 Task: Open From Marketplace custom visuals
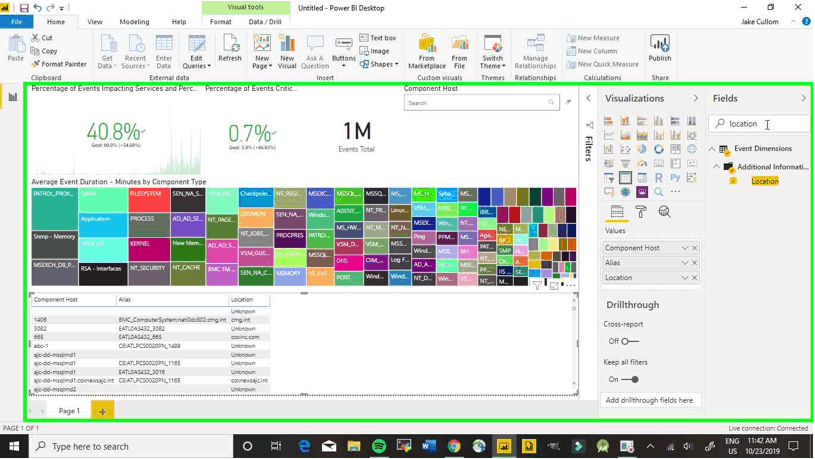click(427, 51)
